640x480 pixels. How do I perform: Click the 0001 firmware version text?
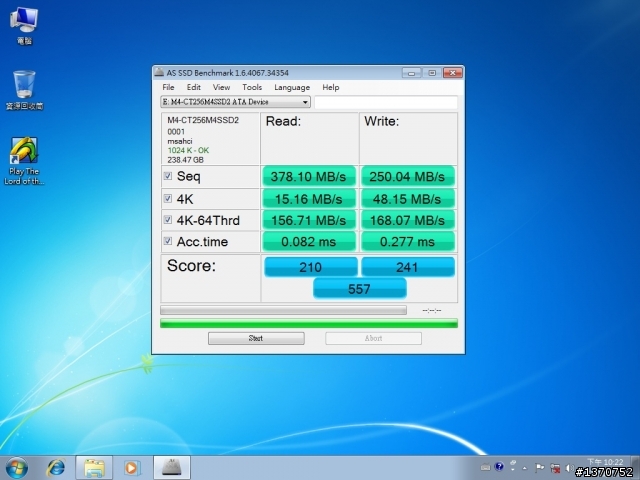pyautogui.click(x=176, y=131)
